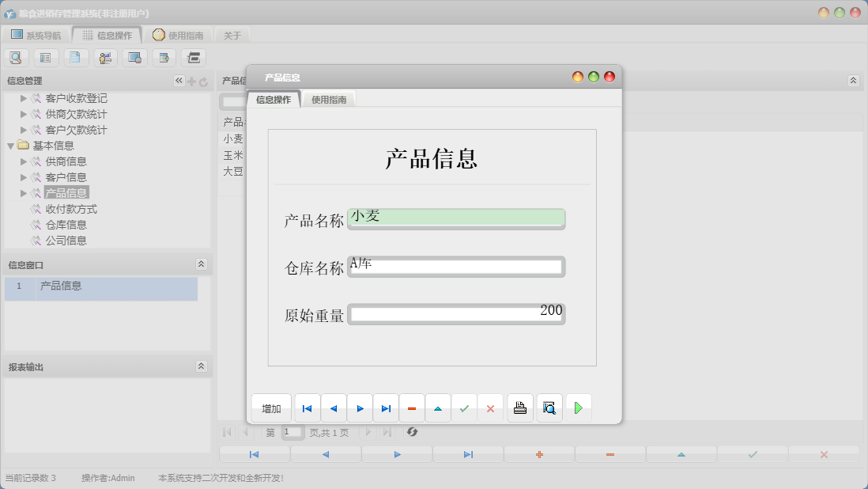Select the search/query icon on the main toolbar
868x489 pixels.
[x=16, y=57]
